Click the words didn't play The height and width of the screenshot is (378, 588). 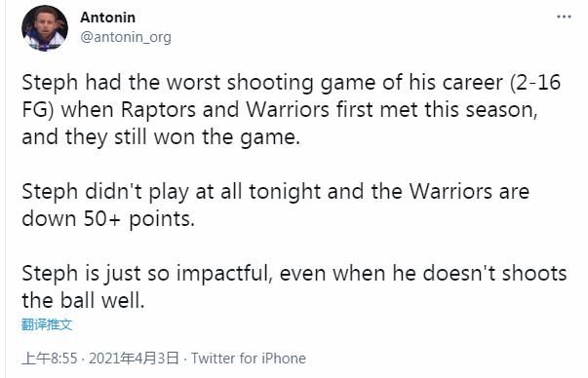tap(137, 192)
